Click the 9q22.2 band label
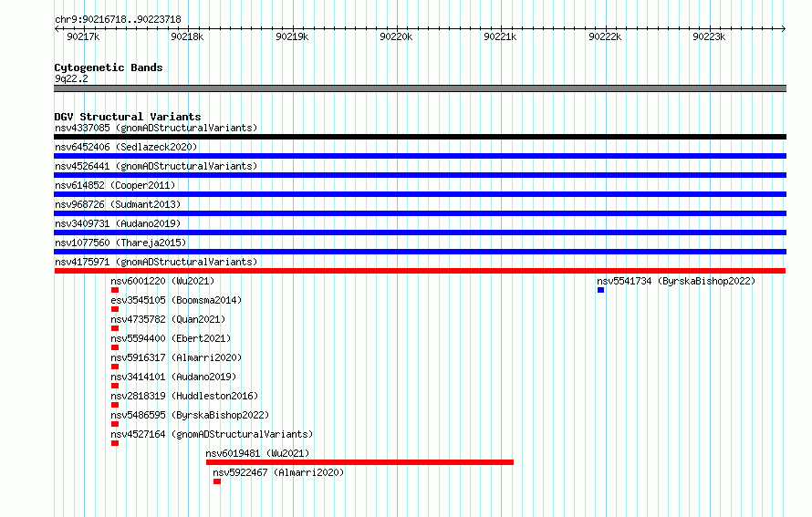The height and width of the screenshot is (517, 812). (71, 78)
